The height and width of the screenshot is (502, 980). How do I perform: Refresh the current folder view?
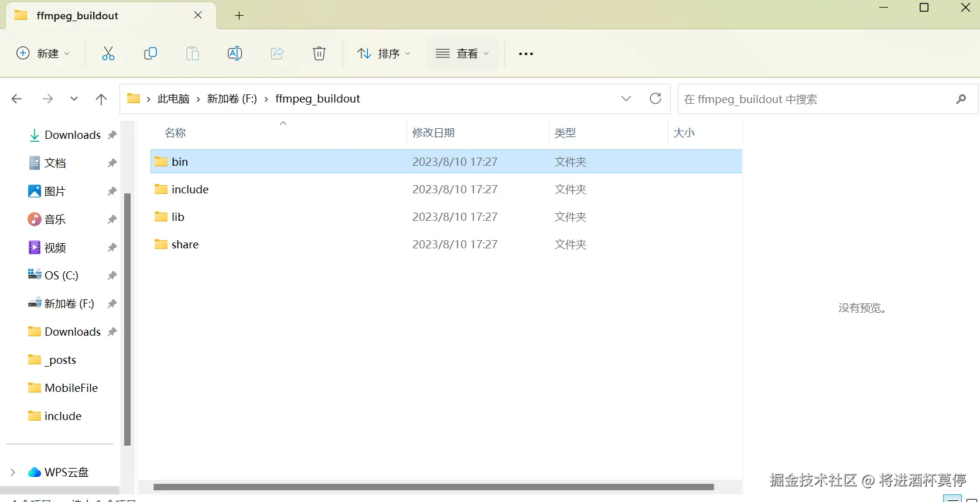click(x=655, y=98)
